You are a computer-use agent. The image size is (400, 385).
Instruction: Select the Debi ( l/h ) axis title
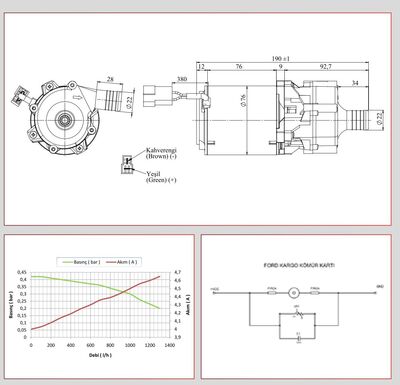pyautogui.click(x=100, y=355)
